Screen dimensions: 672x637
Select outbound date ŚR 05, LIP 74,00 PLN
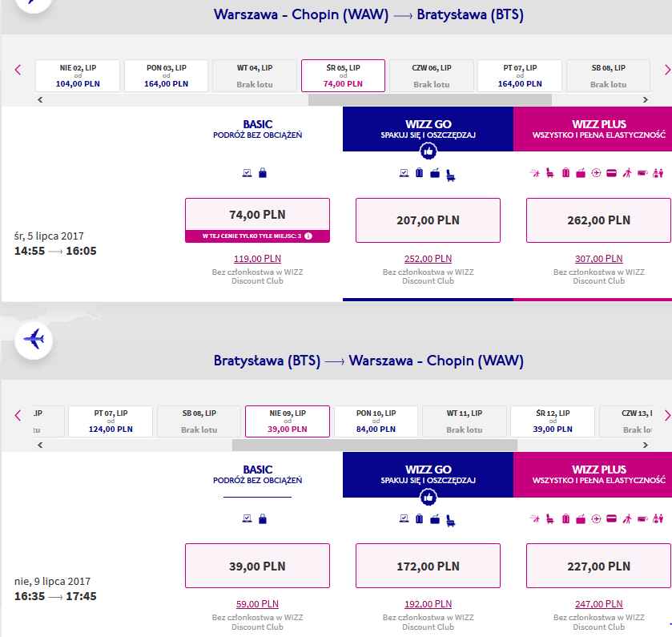343,75
